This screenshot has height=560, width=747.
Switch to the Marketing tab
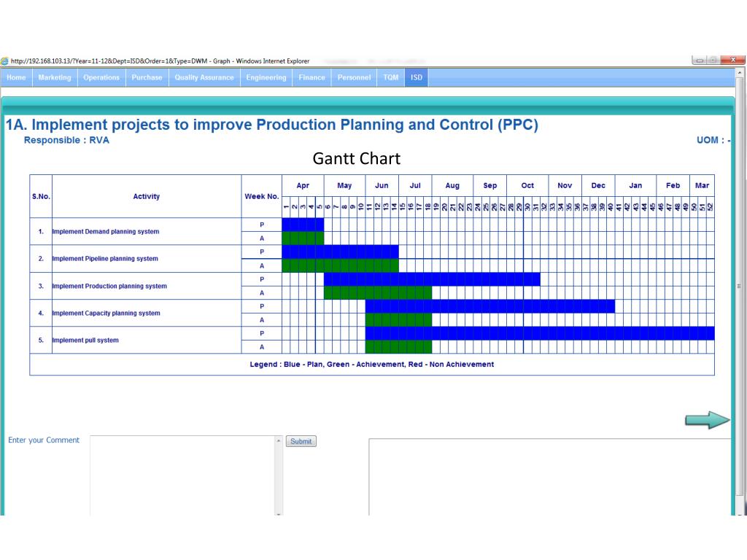click(x=55, y=77)
